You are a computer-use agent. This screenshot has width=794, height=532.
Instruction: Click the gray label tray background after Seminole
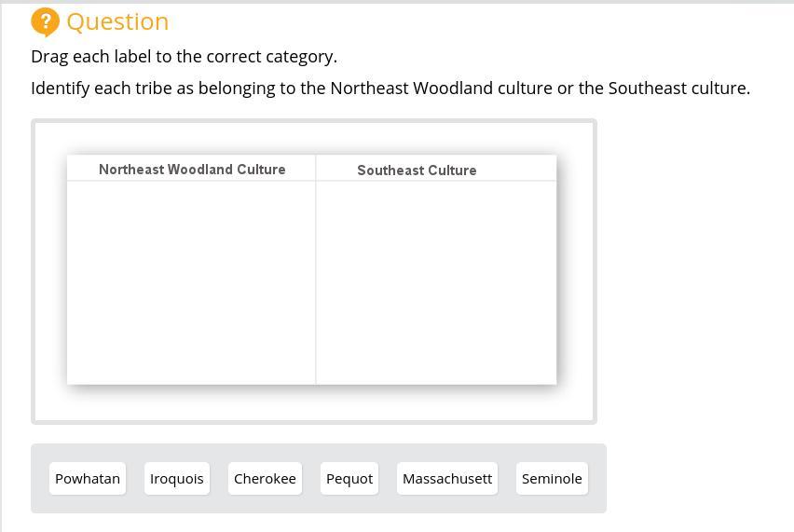(x=596, y=479)
